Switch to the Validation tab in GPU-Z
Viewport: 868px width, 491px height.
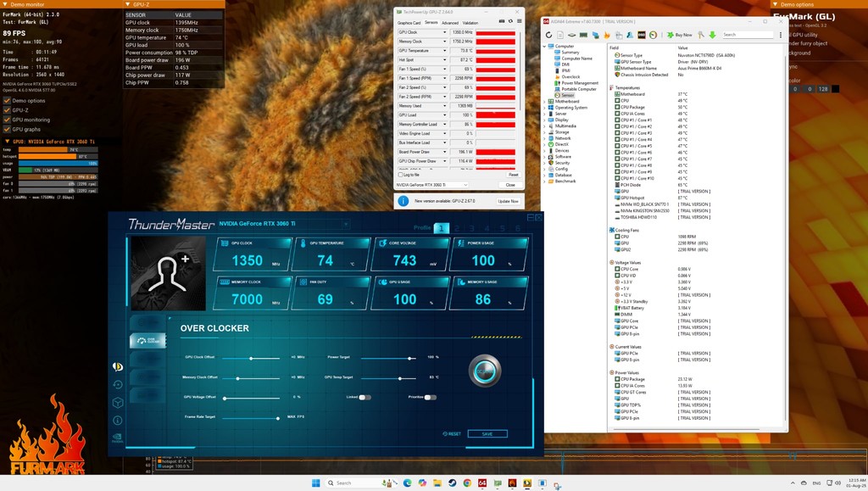470,23
